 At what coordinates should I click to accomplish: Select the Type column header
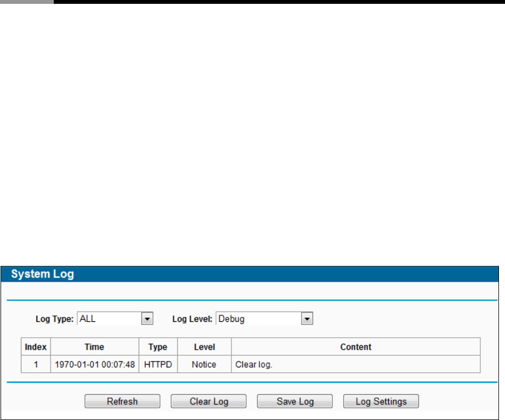pos(158,347)
